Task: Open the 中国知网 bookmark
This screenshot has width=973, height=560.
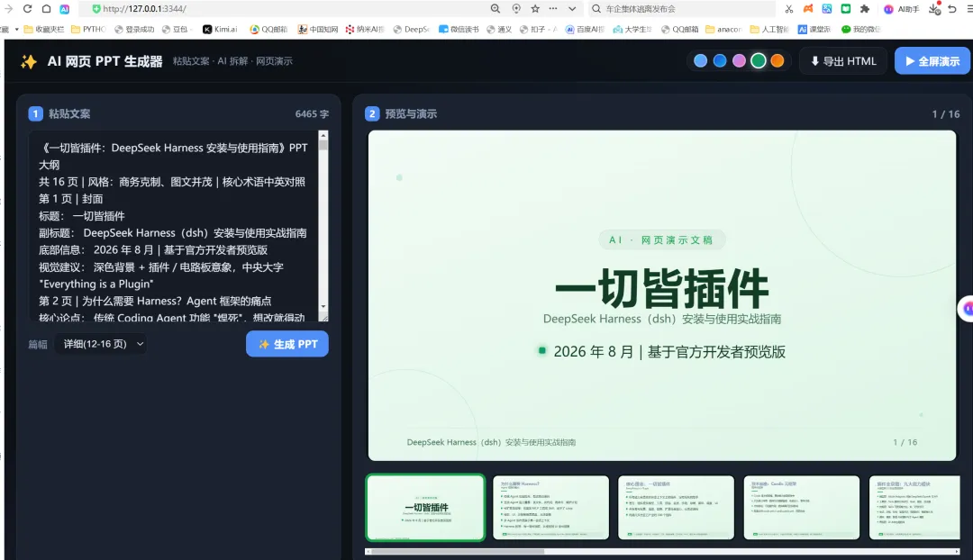Action: pyautogui.click(x=318, y=29)
